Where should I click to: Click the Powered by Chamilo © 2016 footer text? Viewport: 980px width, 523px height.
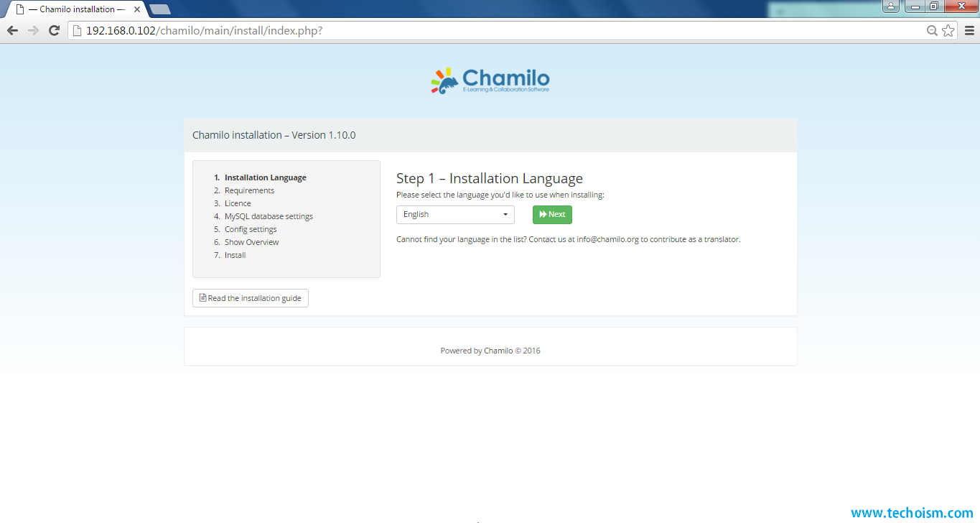pos(490,351)
